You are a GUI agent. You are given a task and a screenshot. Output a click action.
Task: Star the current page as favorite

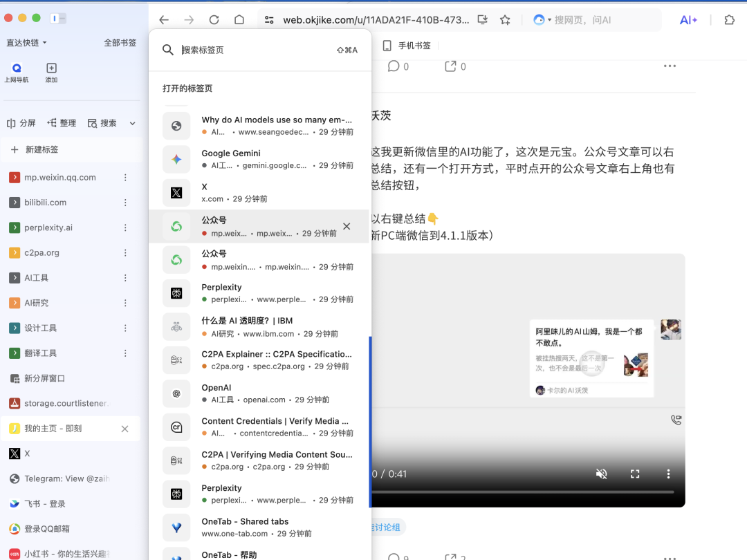tap(505, 20)
